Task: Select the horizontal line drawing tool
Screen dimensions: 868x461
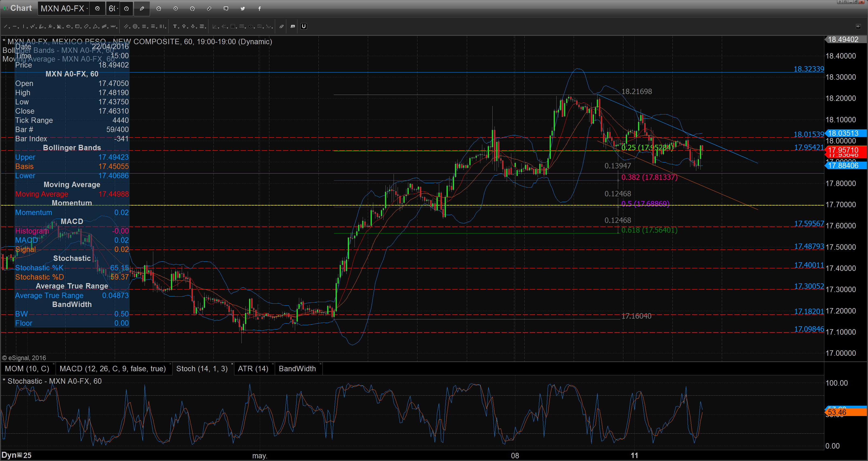Action: coord(14,26)
